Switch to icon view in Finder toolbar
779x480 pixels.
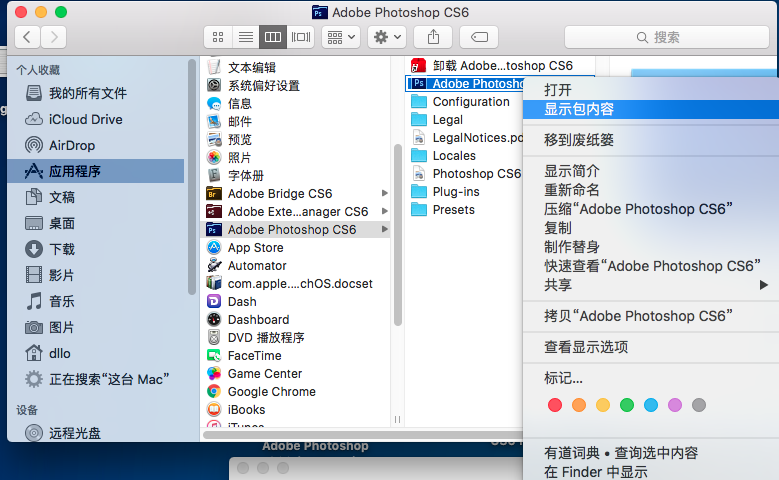(218, 37)
